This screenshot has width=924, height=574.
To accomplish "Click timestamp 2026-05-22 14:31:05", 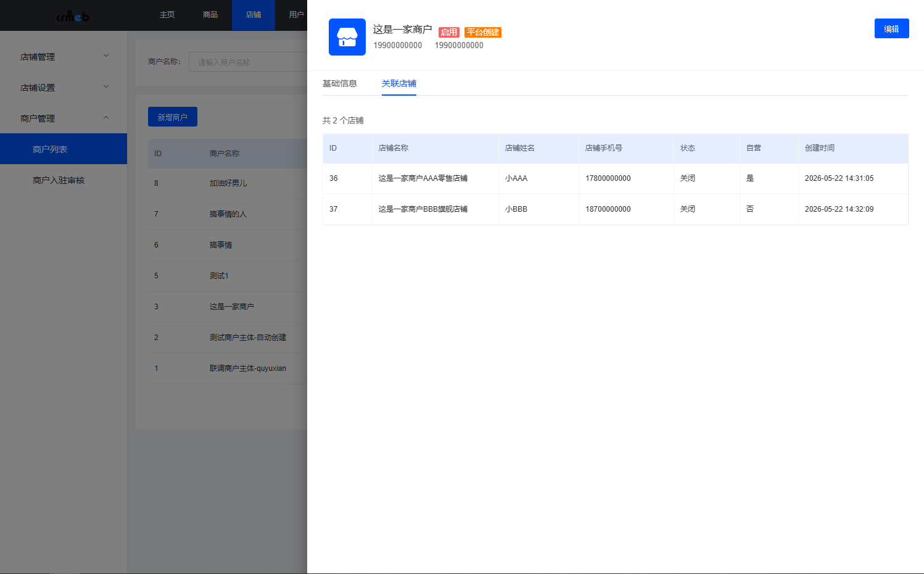I will 839,178.
